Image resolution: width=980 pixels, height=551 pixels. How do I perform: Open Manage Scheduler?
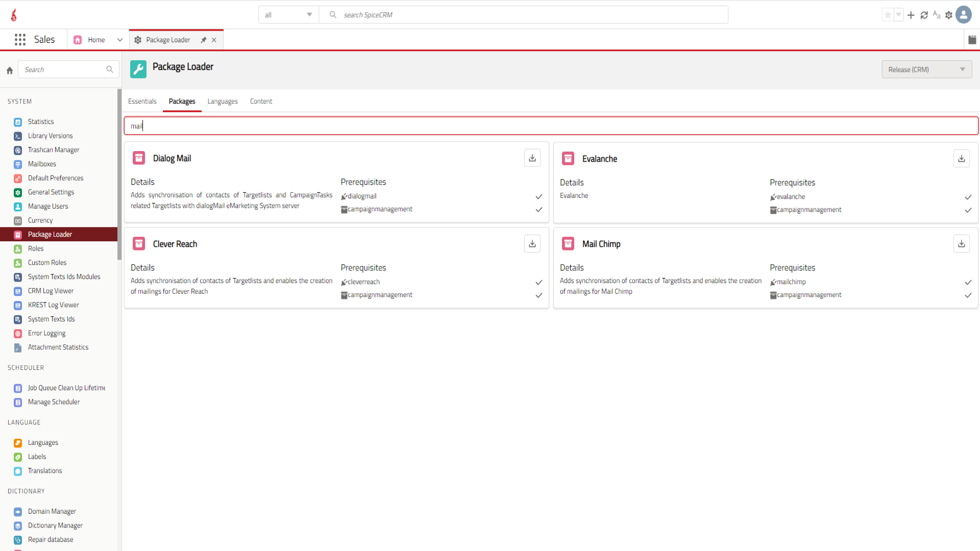(x=54, y=402)
